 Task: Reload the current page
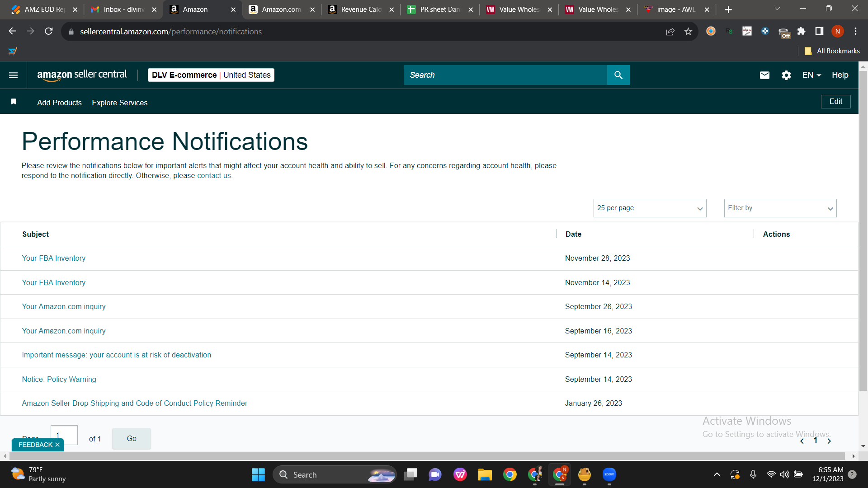(x=49, y=31)
